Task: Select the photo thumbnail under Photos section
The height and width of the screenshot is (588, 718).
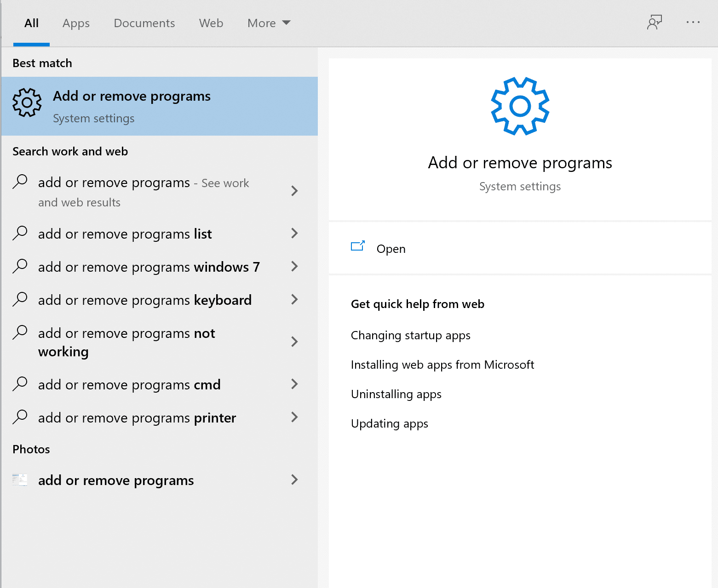Action: coord(19,480)
